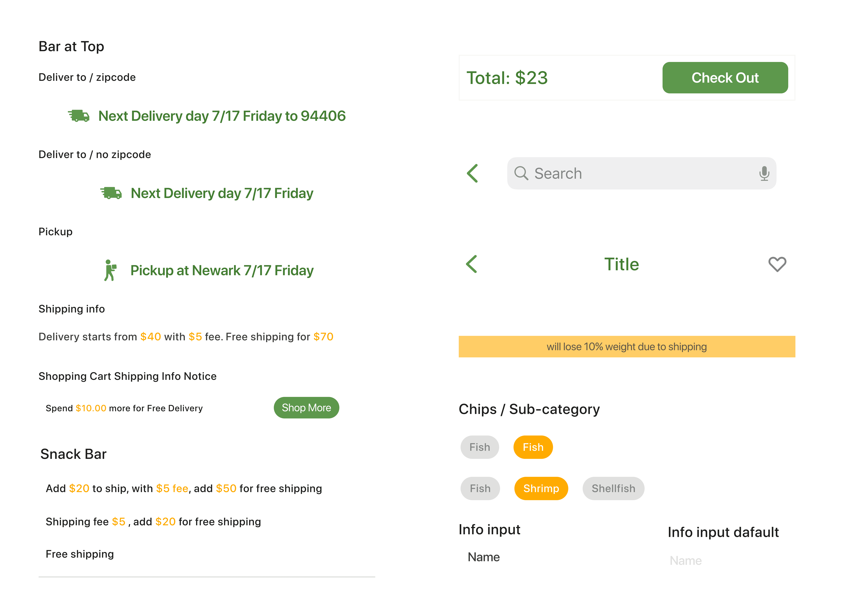This screenshot has height=616, width=843.
Task: Click the magnifying glass search icon
Action: pos(521,173)
